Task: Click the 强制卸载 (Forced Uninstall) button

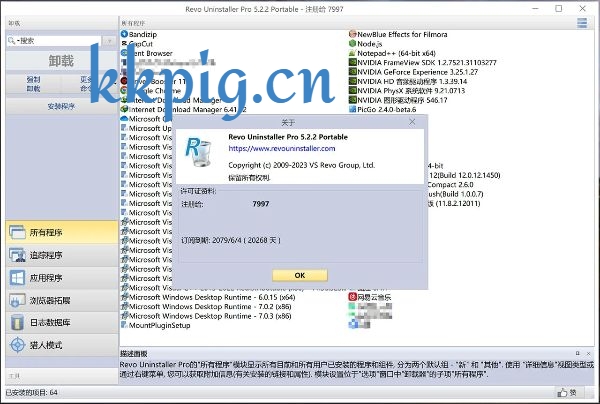Action: click(33, 84)
